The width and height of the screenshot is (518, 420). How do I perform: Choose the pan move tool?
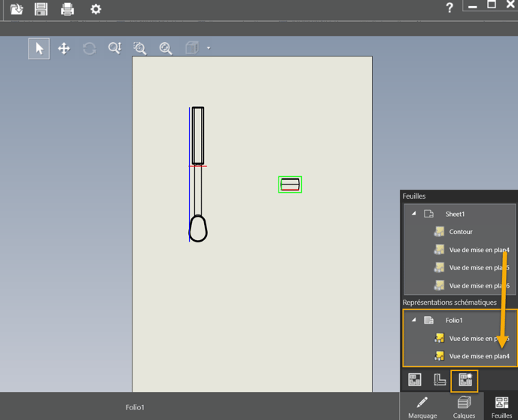coord(64,49)
